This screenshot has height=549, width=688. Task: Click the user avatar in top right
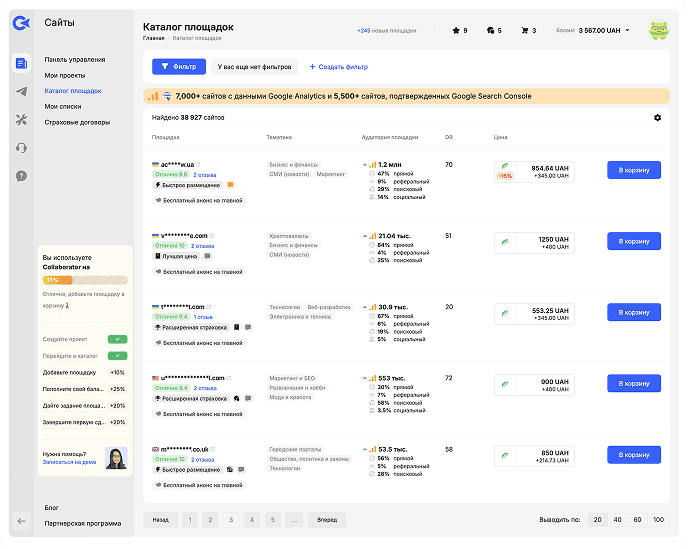[659, 31]
